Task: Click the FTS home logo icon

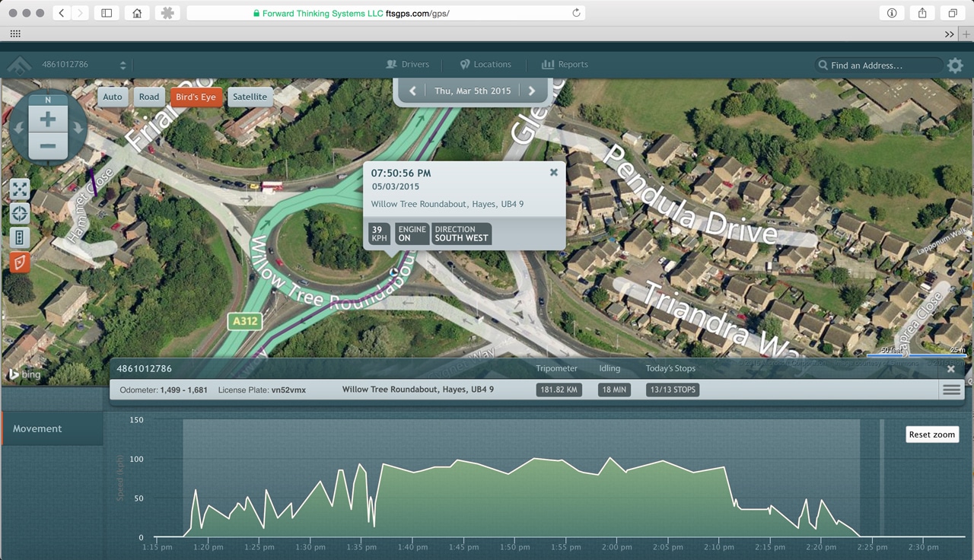Action: coord(19,65)
